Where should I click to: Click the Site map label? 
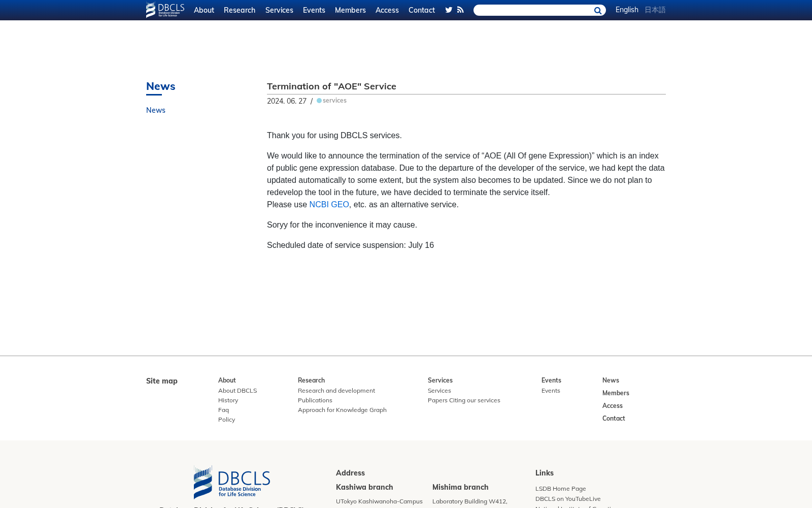(x=162, y=381)
